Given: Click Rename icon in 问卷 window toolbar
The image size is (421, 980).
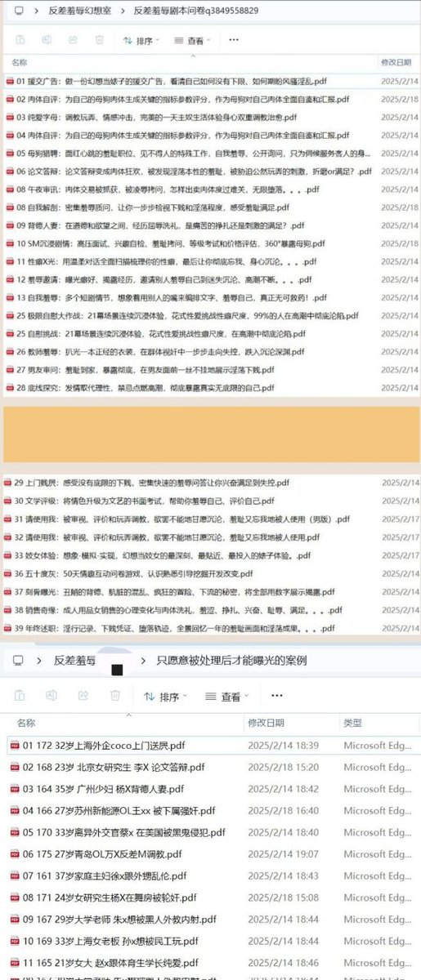Looking at the screenshot, I should 47,39.
